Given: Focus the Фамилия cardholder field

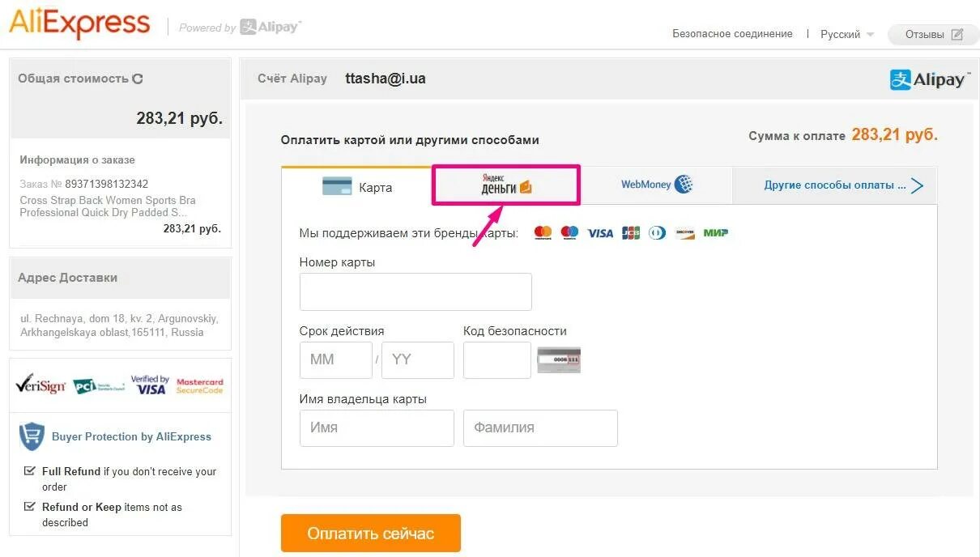Looking at the screenshot, I should (x=540, y=427).
